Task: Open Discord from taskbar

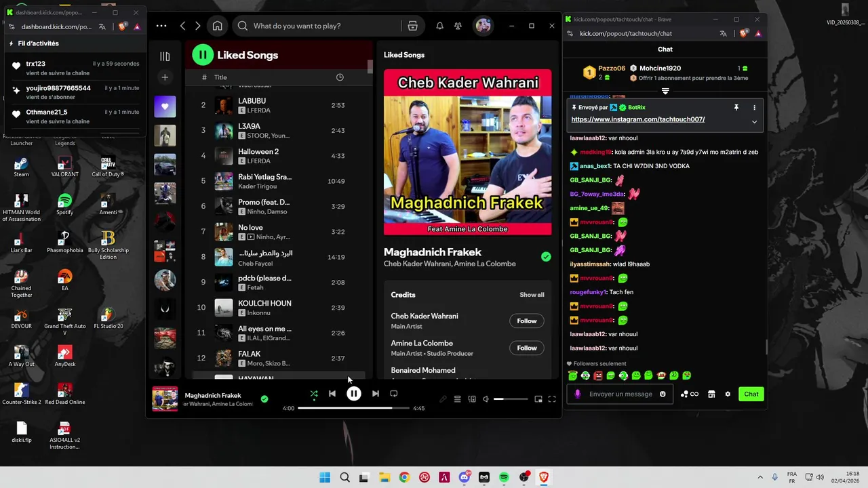Action: 464,477
